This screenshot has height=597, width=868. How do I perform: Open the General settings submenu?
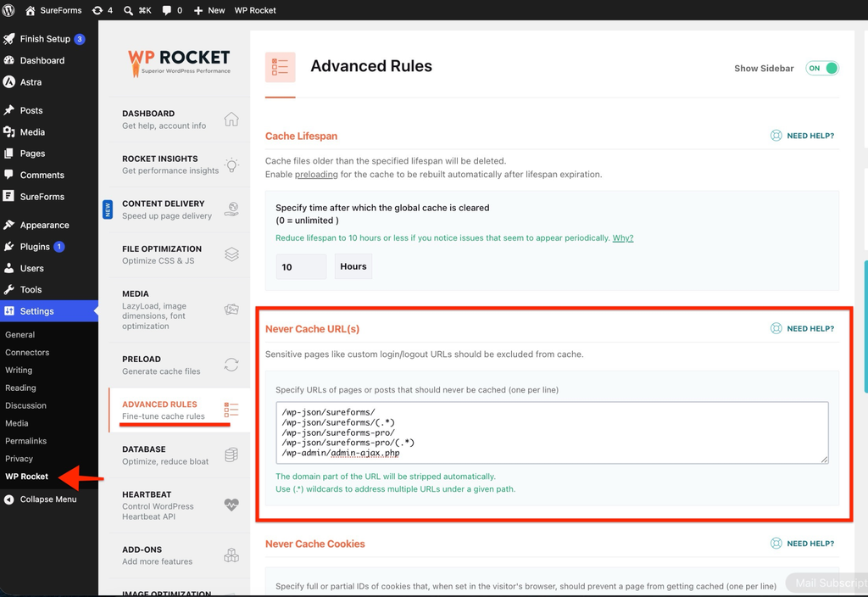[x=20, y=334]
